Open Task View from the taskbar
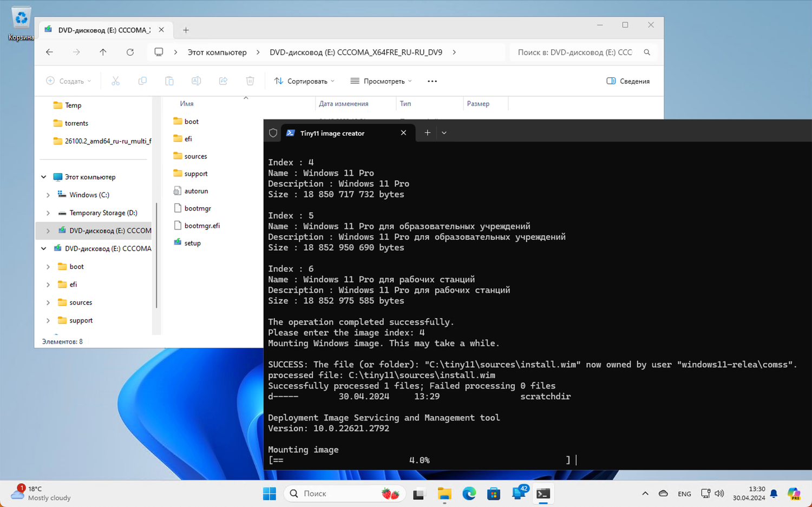The width and height of the screenshot is (812, 507). point(418,493)
